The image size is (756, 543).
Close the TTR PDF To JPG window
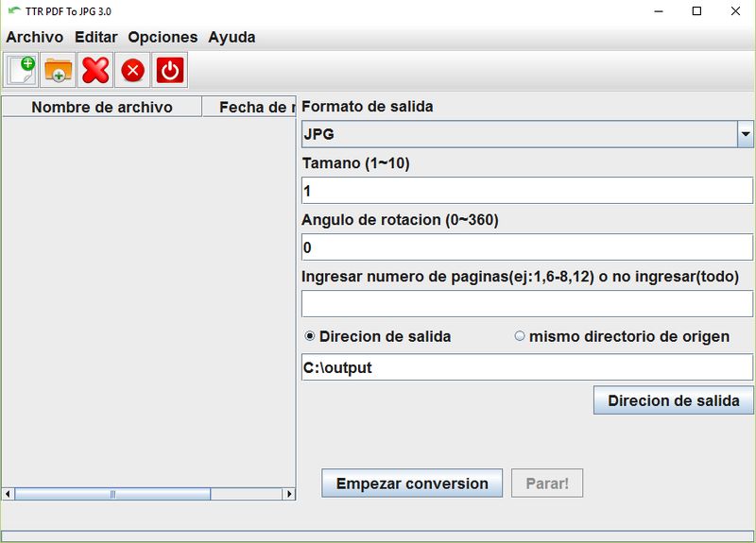735,11
